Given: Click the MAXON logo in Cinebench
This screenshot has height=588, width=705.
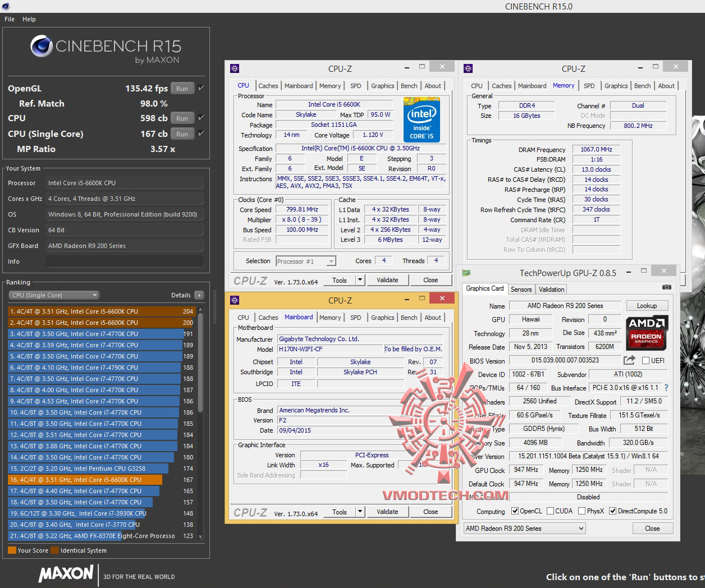Looking at the screenshot, I should (x=66, y=574).
